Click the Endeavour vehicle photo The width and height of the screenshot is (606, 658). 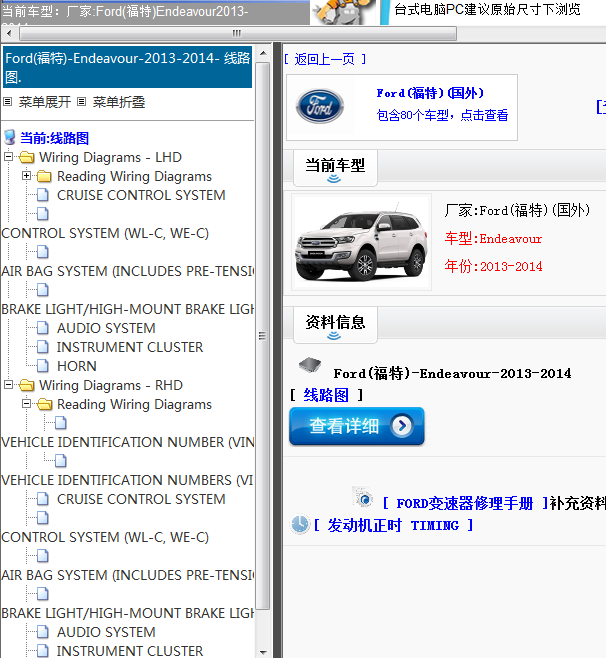coord(361,242)
